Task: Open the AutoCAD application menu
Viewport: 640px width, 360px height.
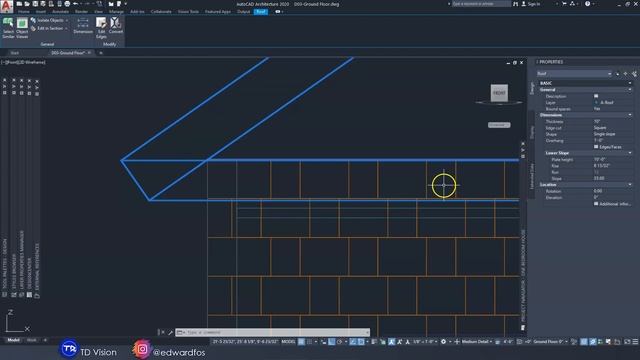Action: pos(7,6)
